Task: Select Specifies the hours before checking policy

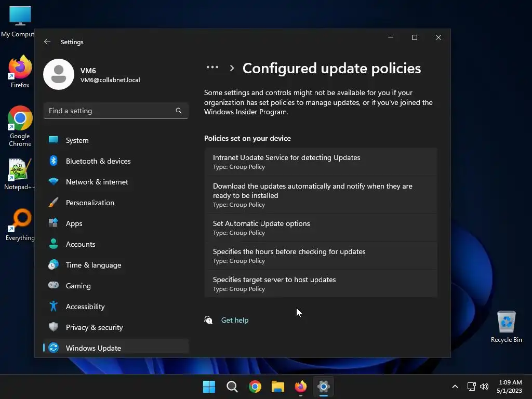Action: 321,256
